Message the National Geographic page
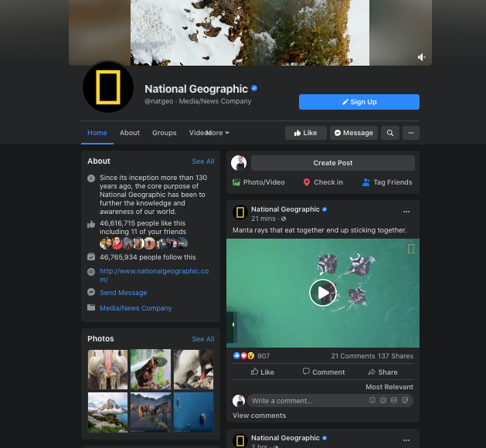486x448 pixels. tap(354, 133)
